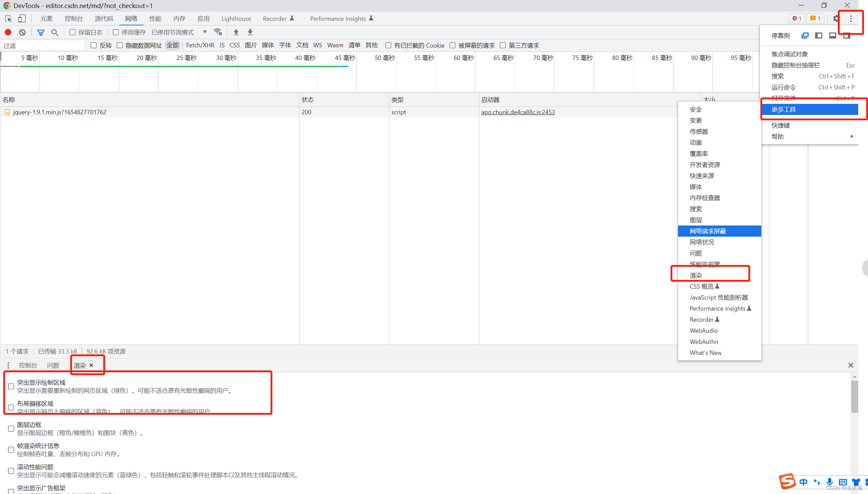This screenshot has height=494, width=868.
Task: Switch Sogou input to Chinese mode
Action: (803, 482)
